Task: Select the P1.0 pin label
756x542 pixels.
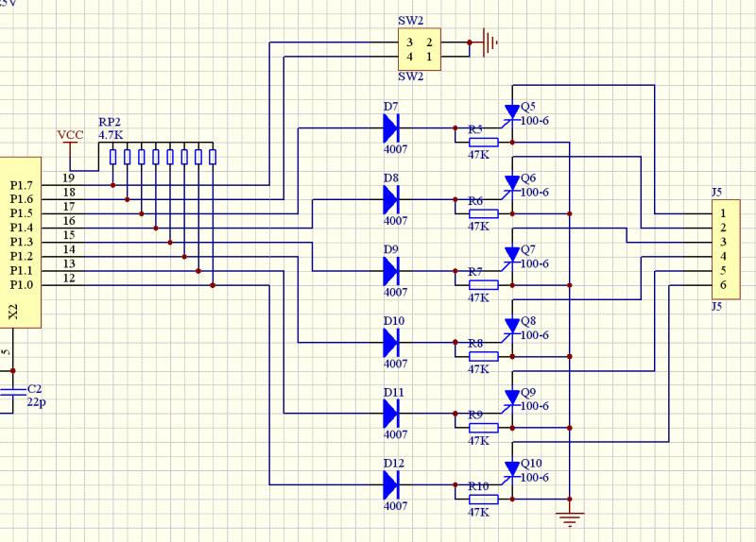Action: pos(21,283)
